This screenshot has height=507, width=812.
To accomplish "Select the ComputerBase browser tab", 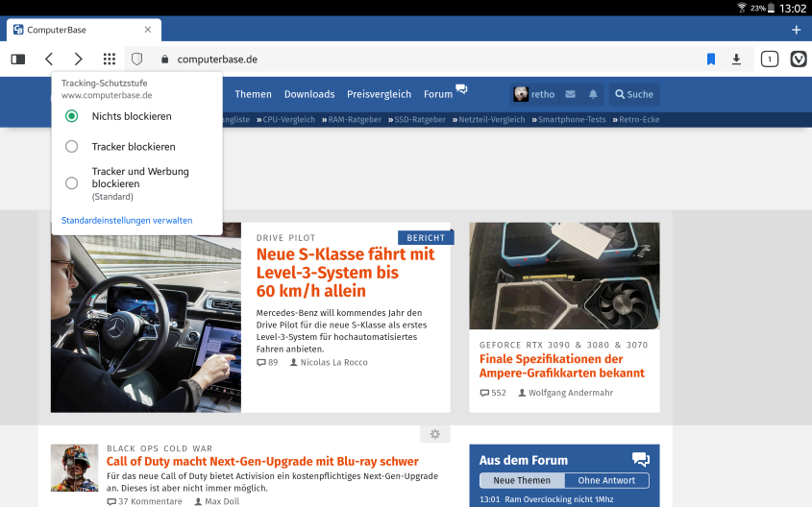I will coord(84,30).
